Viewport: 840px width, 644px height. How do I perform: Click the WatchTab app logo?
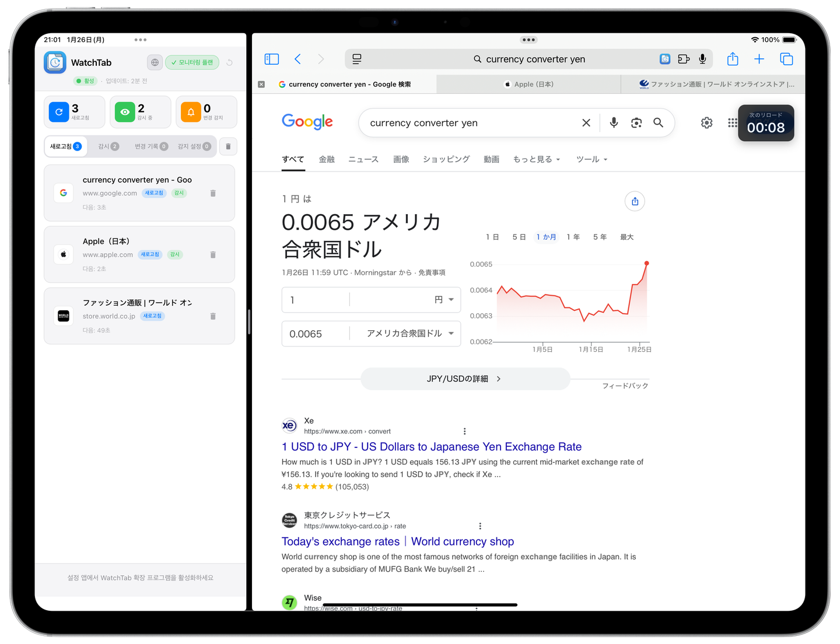pos(55,62)
